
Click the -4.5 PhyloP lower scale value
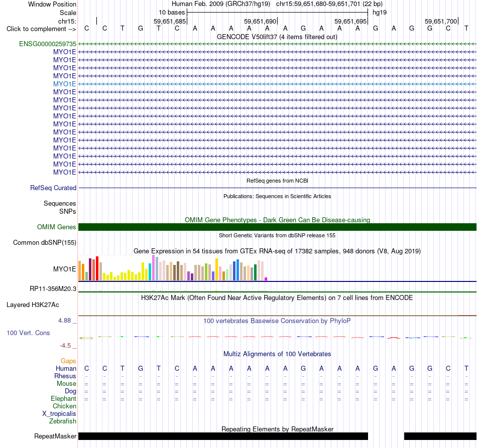coord(65,346)
